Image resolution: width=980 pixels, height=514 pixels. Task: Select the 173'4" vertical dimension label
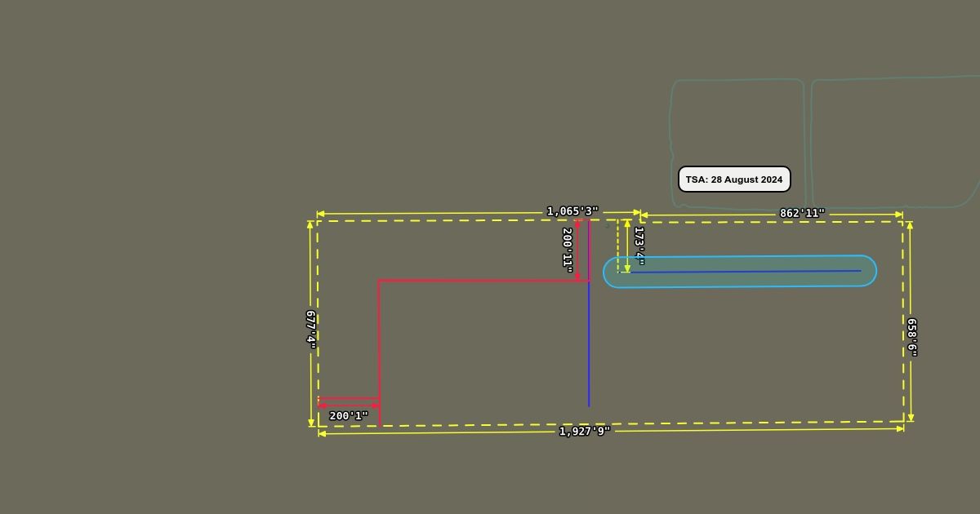[639, 246]
